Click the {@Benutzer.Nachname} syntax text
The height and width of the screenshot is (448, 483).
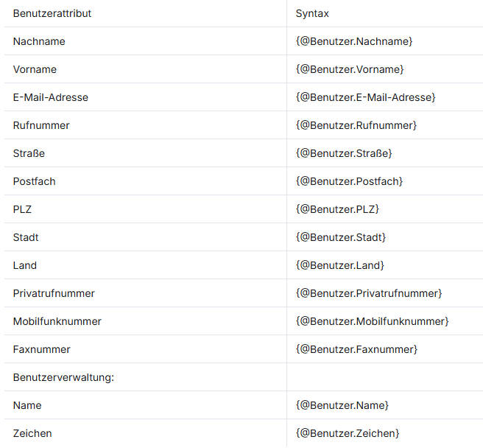[x=354, y=41]
